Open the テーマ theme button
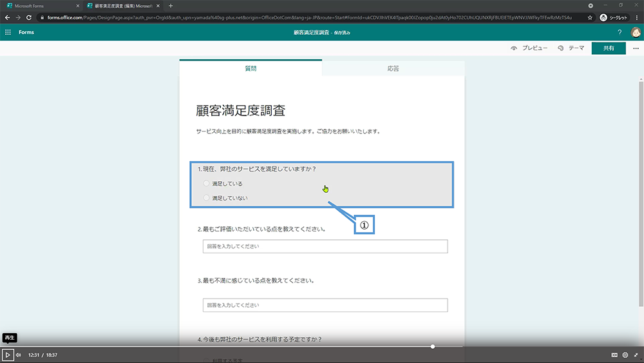This screenshot has height=363, width=644. pyautogui.click(x=571, y=48)
